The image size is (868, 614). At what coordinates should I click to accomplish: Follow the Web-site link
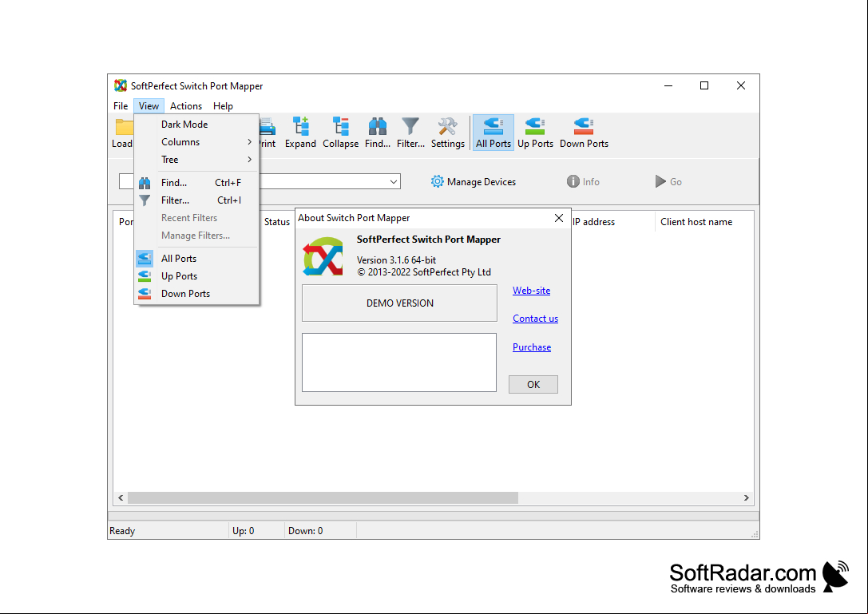click(532, 291)
